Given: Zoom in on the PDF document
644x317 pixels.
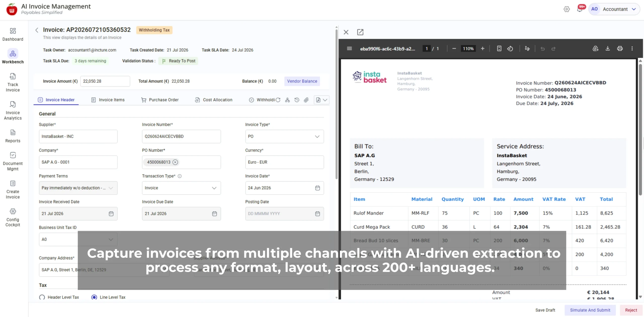Looking at the screenshot, I should click(x=482, y=49).
